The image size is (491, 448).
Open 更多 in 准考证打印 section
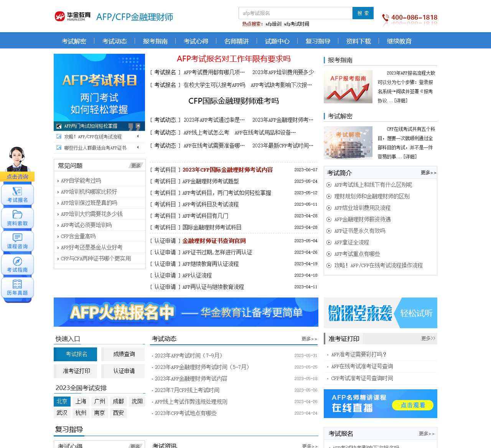tap(428, 338)
